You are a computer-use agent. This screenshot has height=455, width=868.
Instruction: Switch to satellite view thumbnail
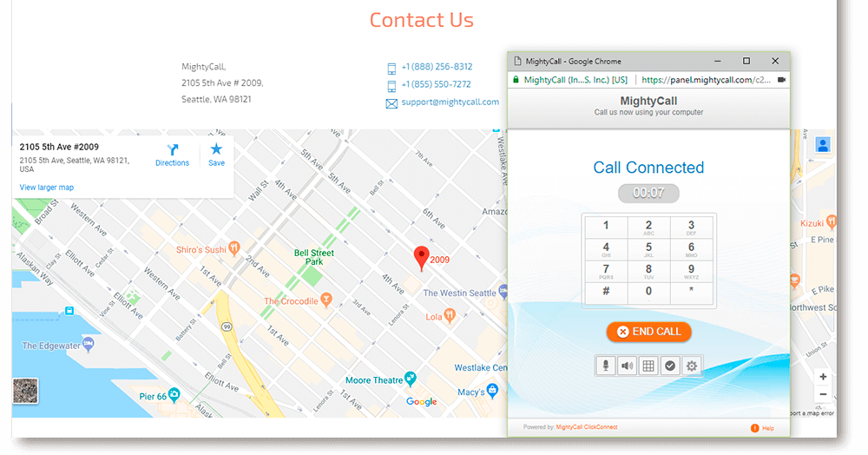pyautogui.click(x=25, y=391)
